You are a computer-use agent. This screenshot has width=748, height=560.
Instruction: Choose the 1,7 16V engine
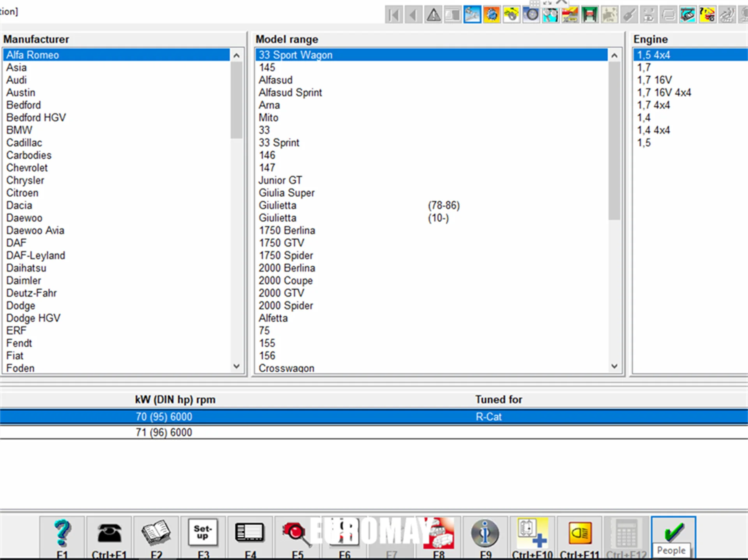[654, 80]
